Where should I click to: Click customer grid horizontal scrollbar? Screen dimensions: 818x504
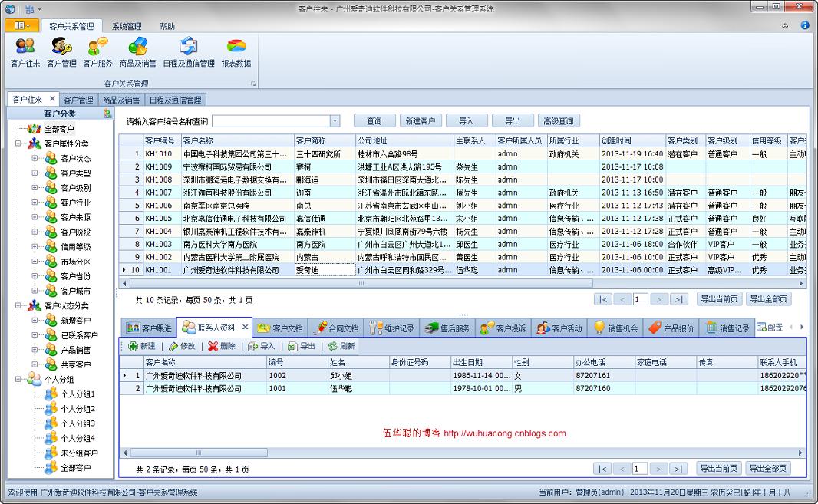point(361,283)
